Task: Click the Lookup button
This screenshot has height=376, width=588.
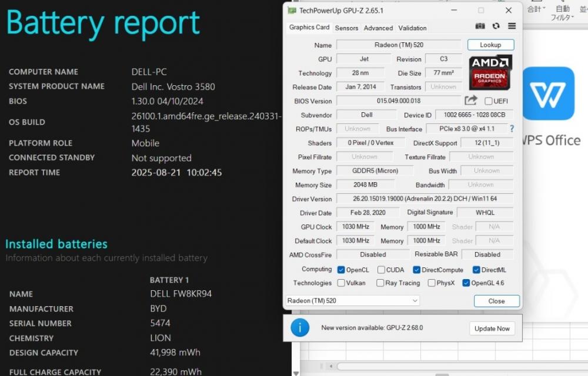Action: click(x=490, y=45)
